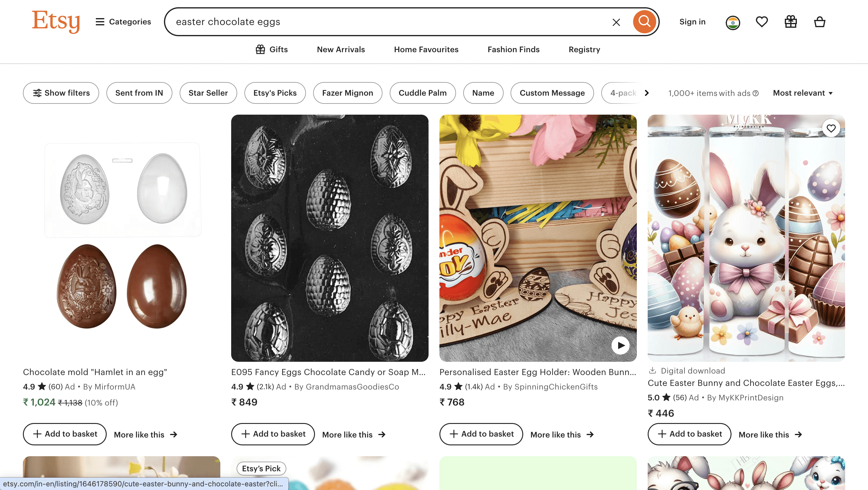The image size is (868, 490).
Task: Click the gift box icon in the header
Action: click(x=791, y=22)
